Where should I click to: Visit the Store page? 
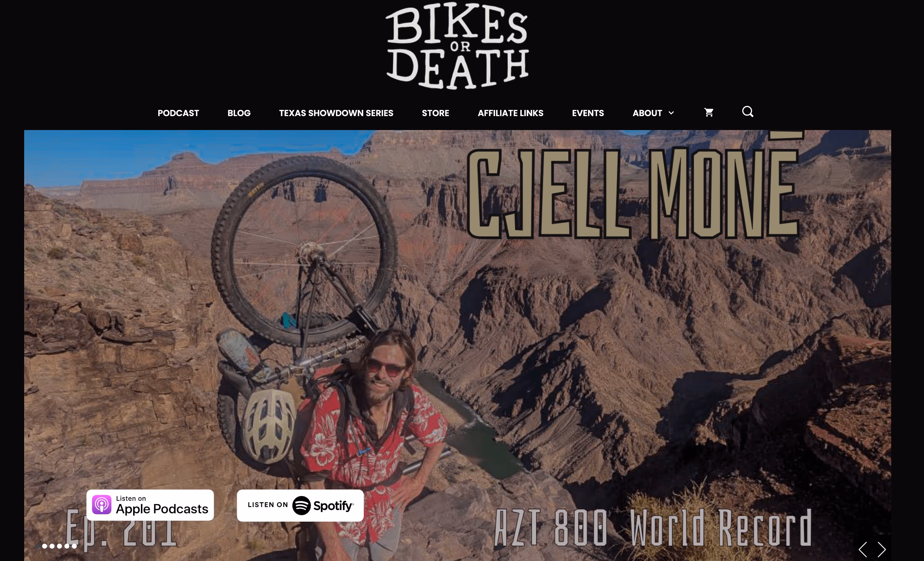(x=435, y=113)
